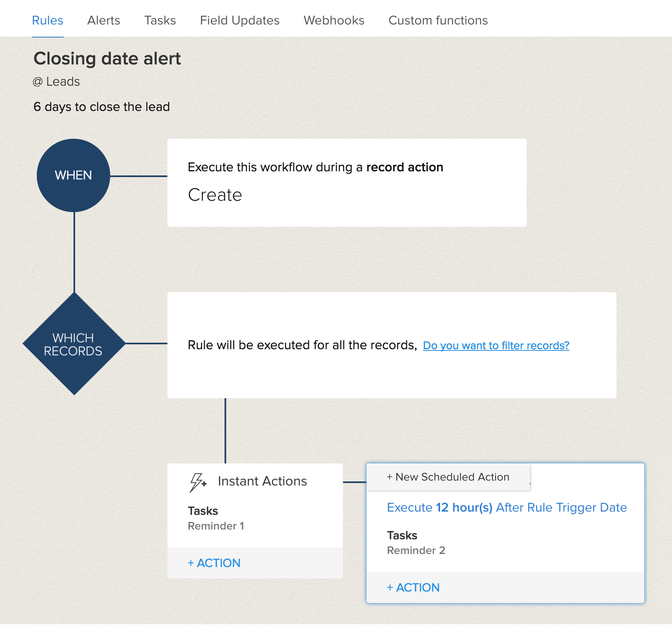Image resolution: width=672 pixels, height=625 pixels.
Task: Open the Reminder 1 task
Action: (216, 526)
